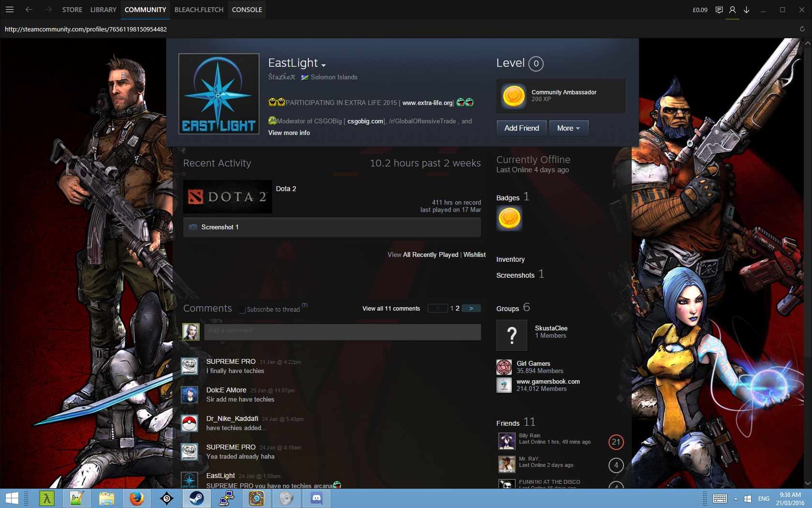Open the Girl Gamers group link
This screenshot has width=812, height=508.
533,363
